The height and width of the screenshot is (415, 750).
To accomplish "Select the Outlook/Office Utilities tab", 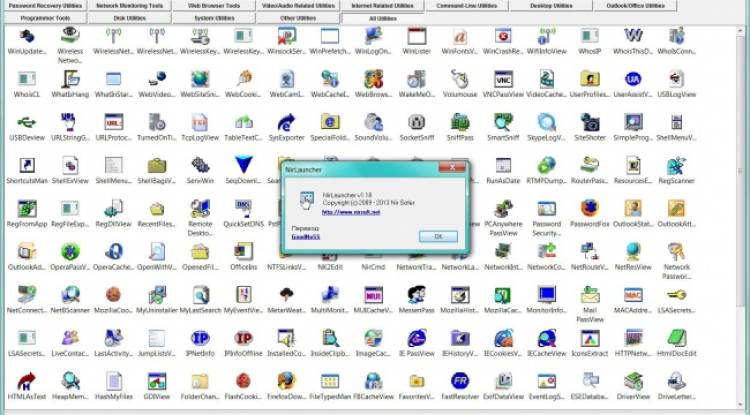I will (x=635, y=6).
